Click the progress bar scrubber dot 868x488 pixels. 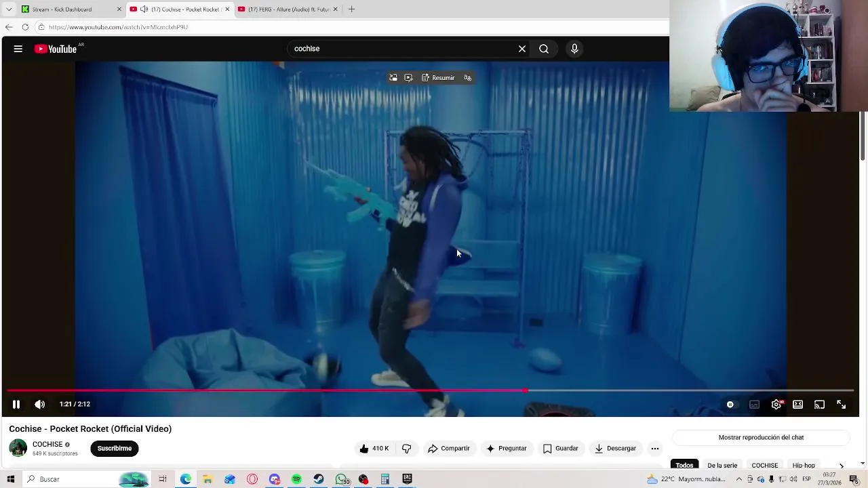[526, 390]
